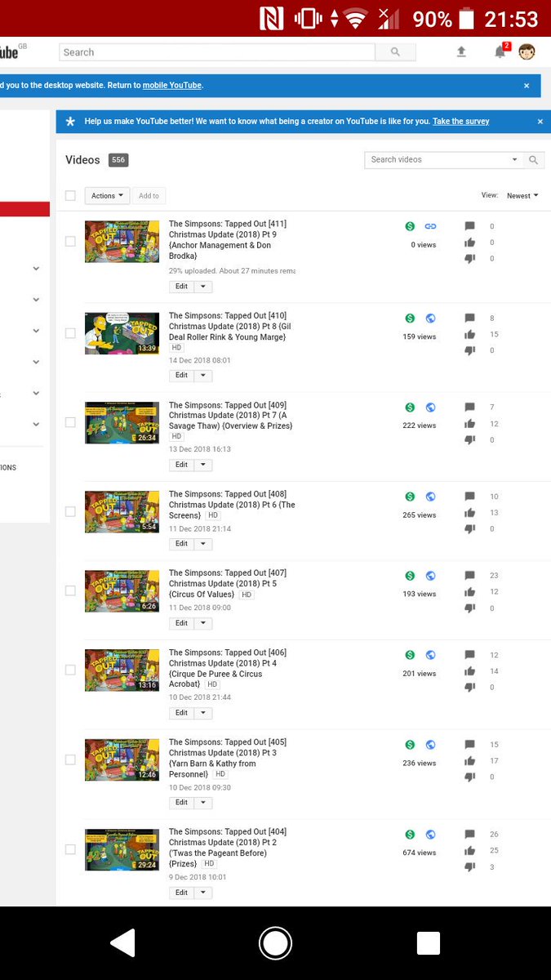551x980 pixels.
Task: Open the notifications bell
Action: coord(500,51)
